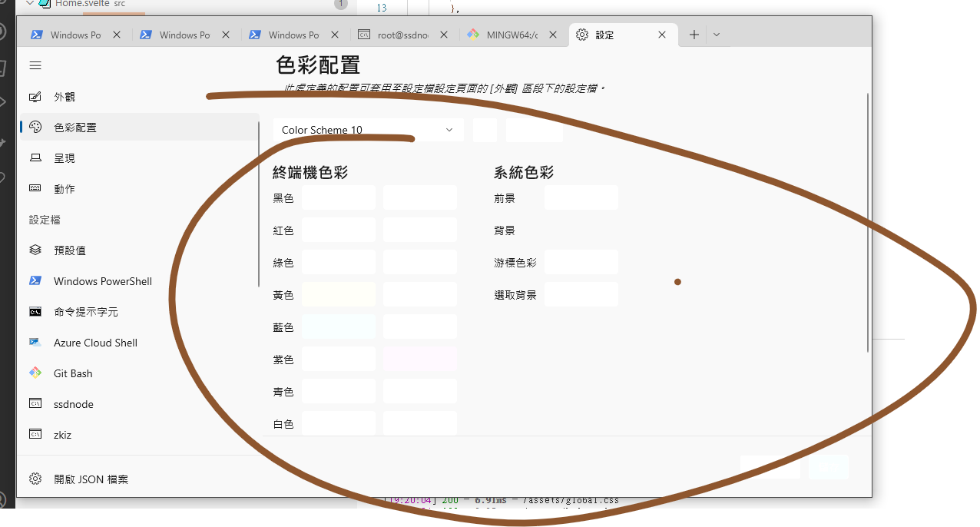Close the 設定 settings tab

(x=662, y=35)
